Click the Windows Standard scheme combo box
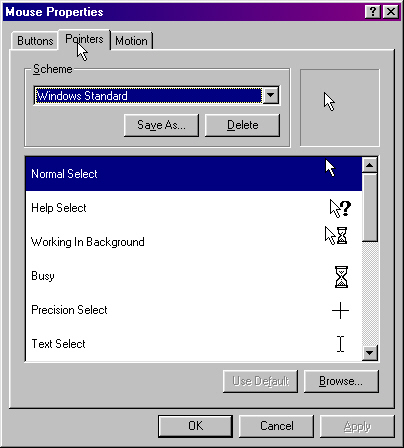The width and height of the screenshot is (404, 448). coord(156,96)
